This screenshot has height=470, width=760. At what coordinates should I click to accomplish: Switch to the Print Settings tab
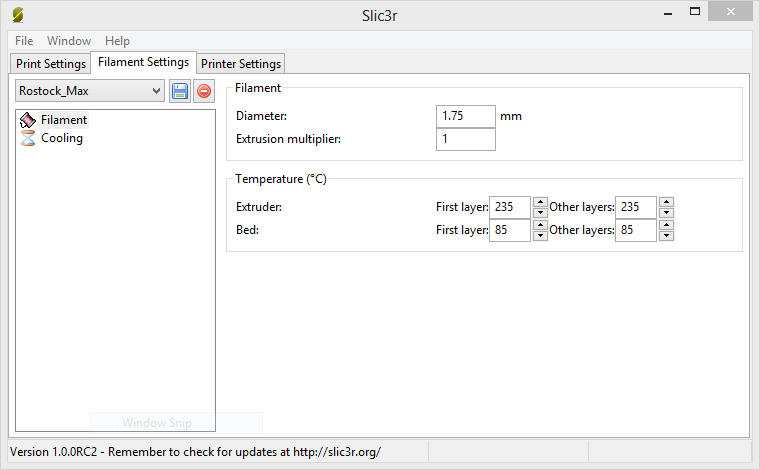pos(51,64)
